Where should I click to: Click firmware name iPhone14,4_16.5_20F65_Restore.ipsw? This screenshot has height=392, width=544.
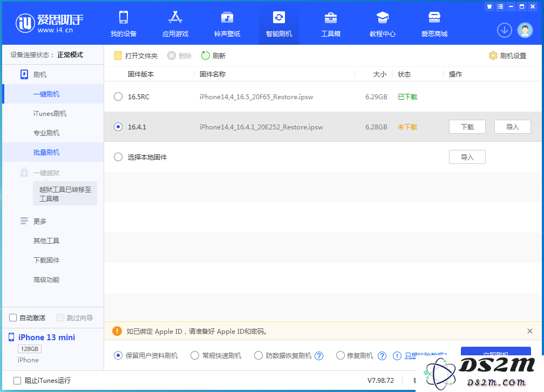coord(256,97)
